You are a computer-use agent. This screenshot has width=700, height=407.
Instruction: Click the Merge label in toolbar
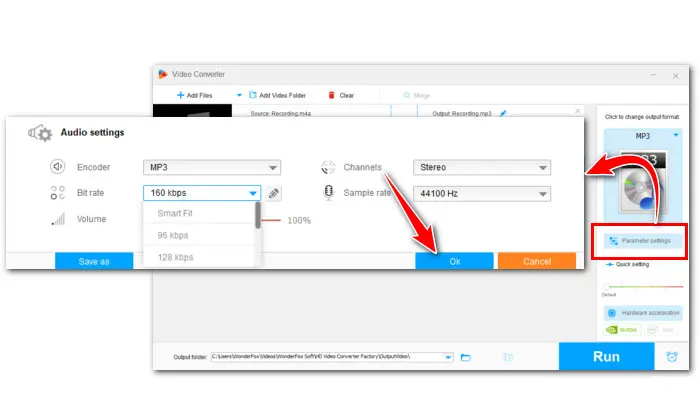click(x=421, y=95)
